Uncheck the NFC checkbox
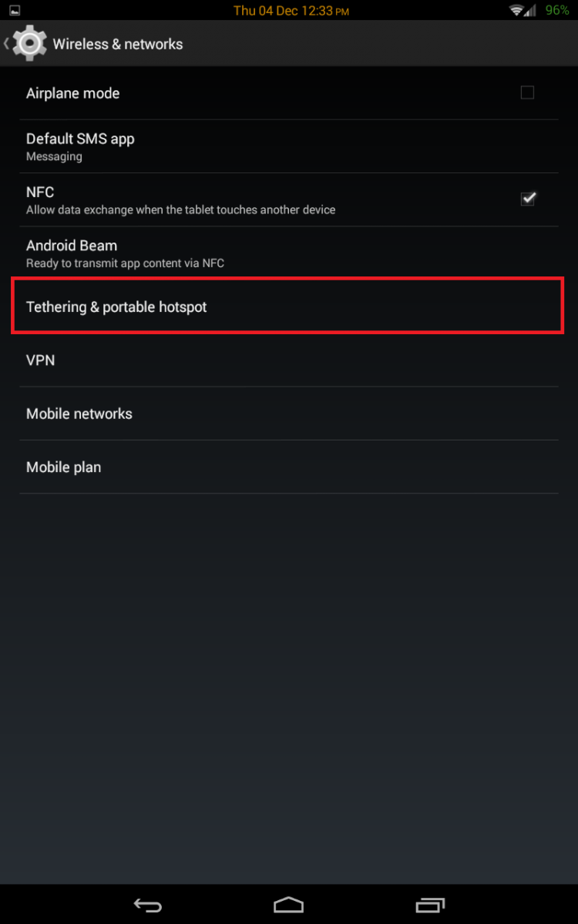The height and width of the screenshot is (924, 578). (x=528, y=199)
